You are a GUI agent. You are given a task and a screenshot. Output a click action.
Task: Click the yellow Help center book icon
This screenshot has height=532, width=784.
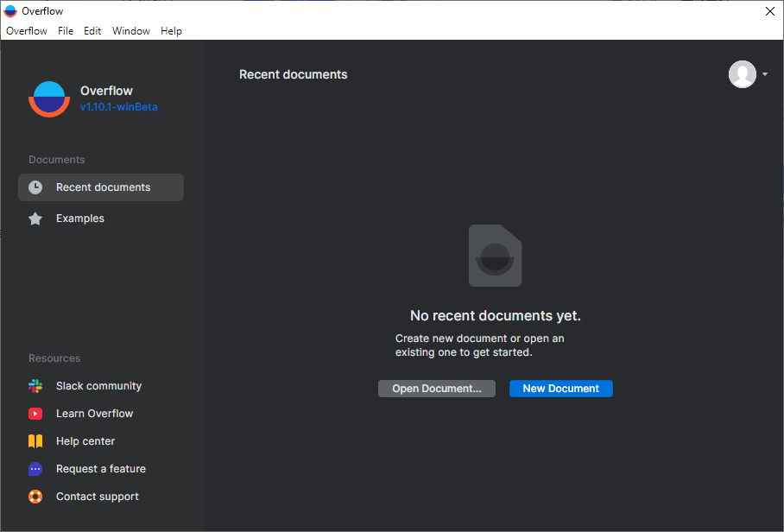(x=35, y=441)
